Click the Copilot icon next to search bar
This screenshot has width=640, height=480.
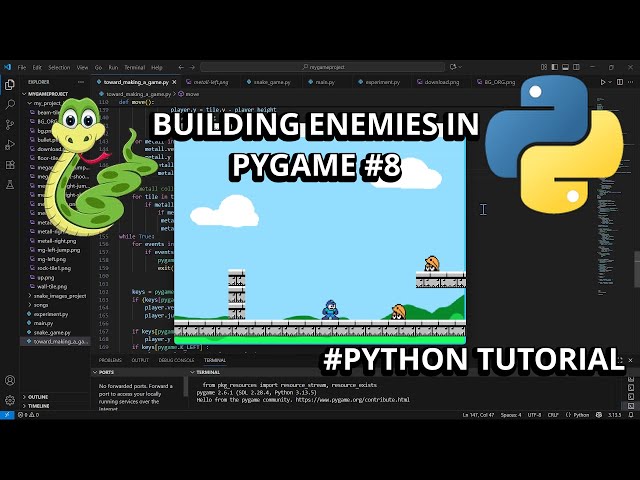[x=453, y=67]
